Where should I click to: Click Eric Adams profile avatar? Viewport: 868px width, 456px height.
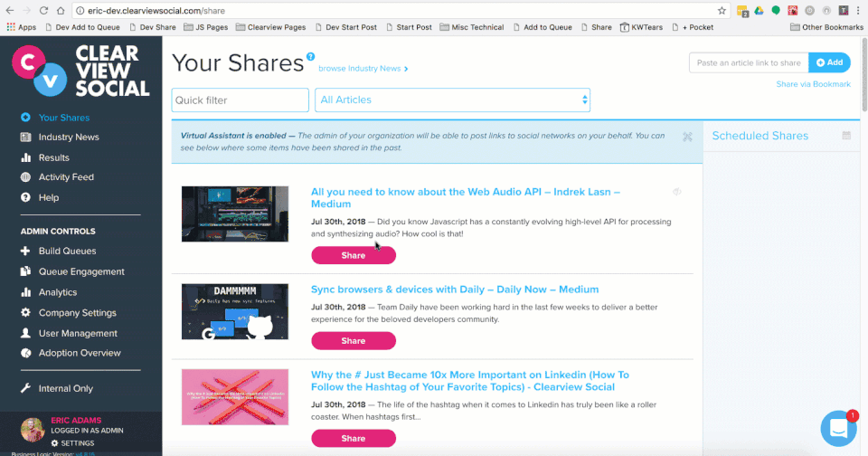33,430
